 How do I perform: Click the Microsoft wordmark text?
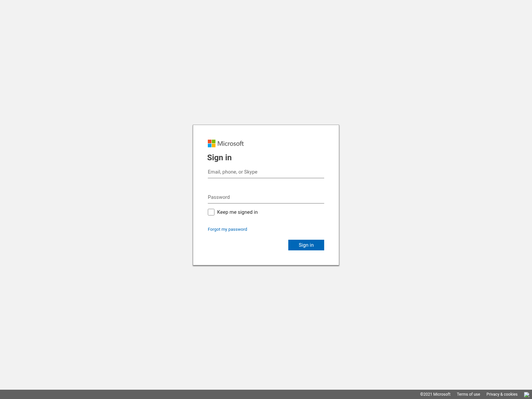pos(230,144)
